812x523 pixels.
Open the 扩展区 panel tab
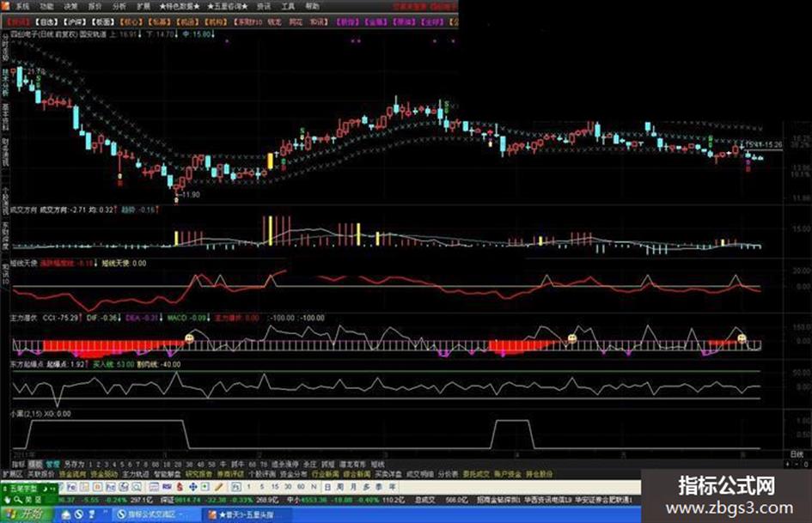12,474
